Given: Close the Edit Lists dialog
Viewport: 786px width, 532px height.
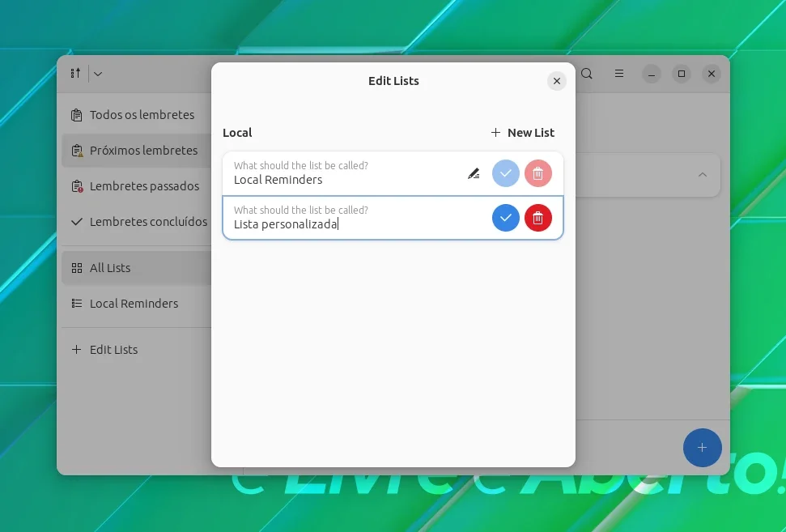Looking at the screenshot, I should click(556, 81).
